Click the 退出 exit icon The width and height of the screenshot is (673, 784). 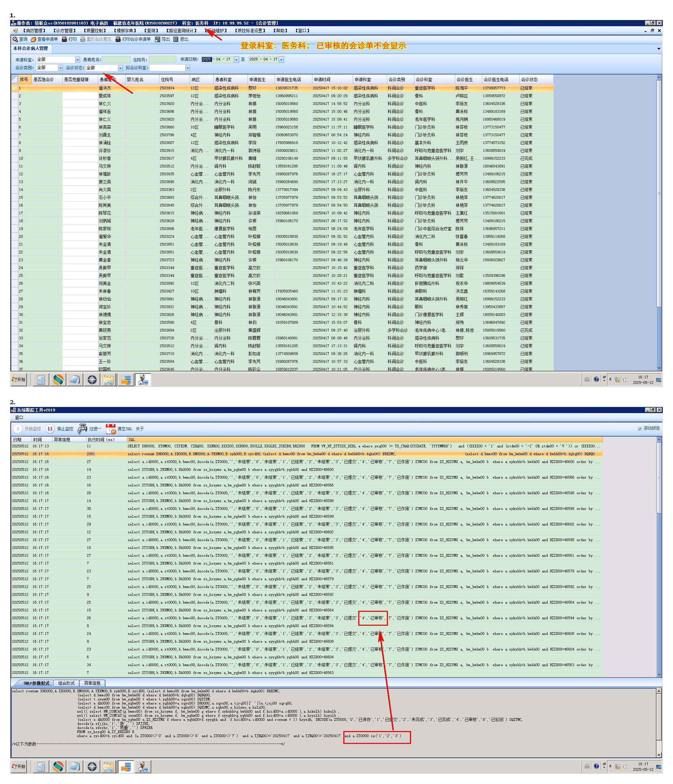click(x=176, y=39)
